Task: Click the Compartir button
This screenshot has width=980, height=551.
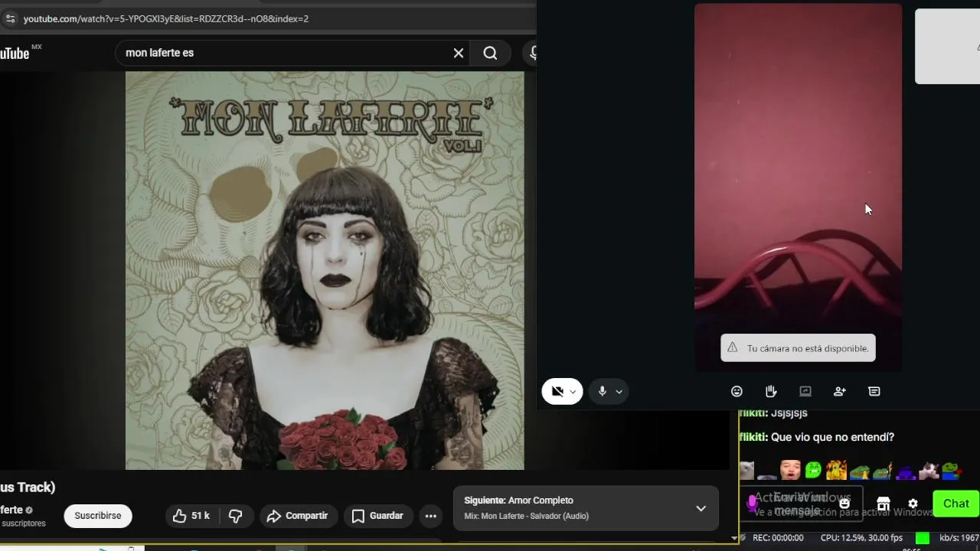Action: point(297,516)
